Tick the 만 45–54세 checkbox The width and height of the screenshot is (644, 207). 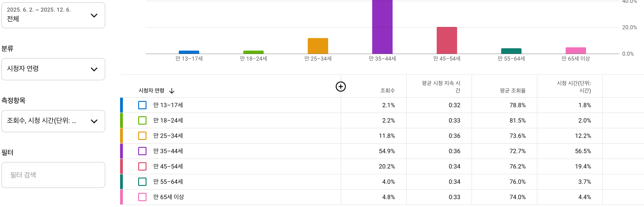(x=142, y=166)
